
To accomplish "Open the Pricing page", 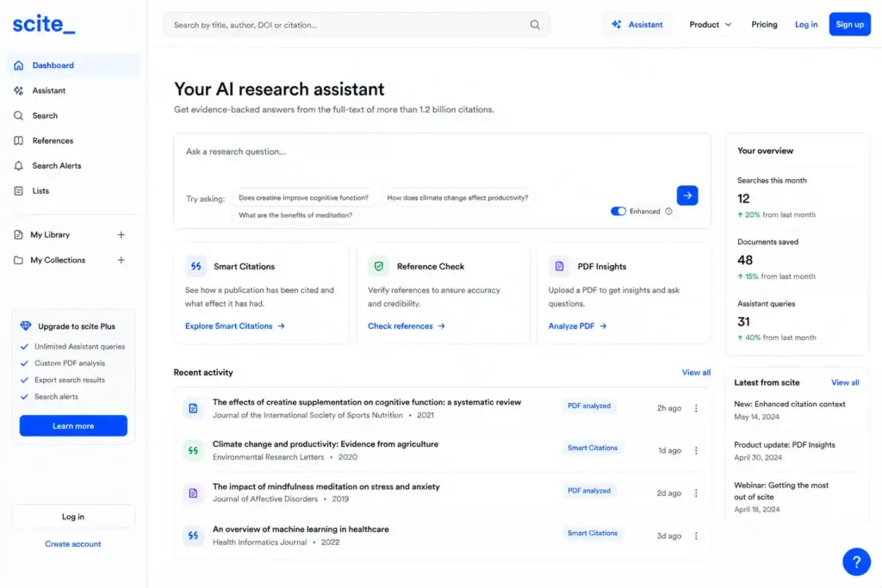I will pos(764,25).
